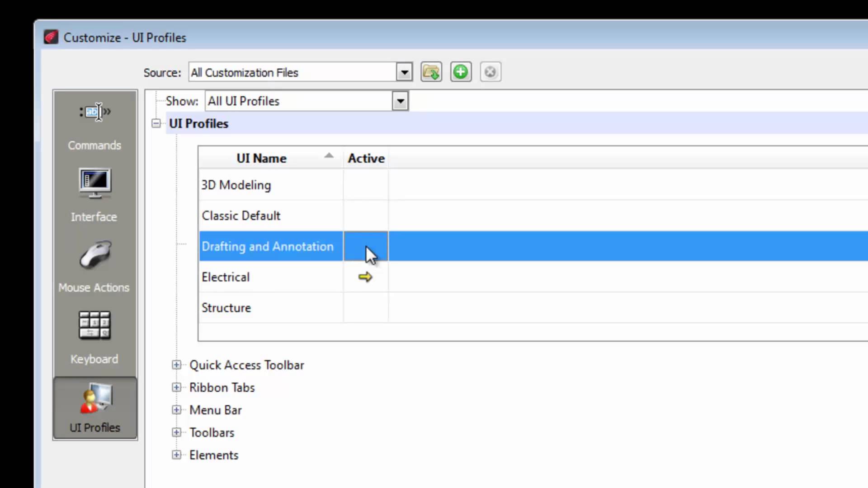
Task: Sort by the UI Name column header
Action: [x=262, y=158]
